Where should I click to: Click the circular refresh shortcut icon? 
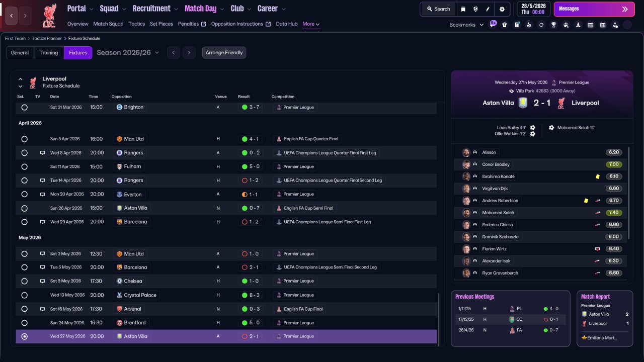pyautogui.click(x=541, y=25)
